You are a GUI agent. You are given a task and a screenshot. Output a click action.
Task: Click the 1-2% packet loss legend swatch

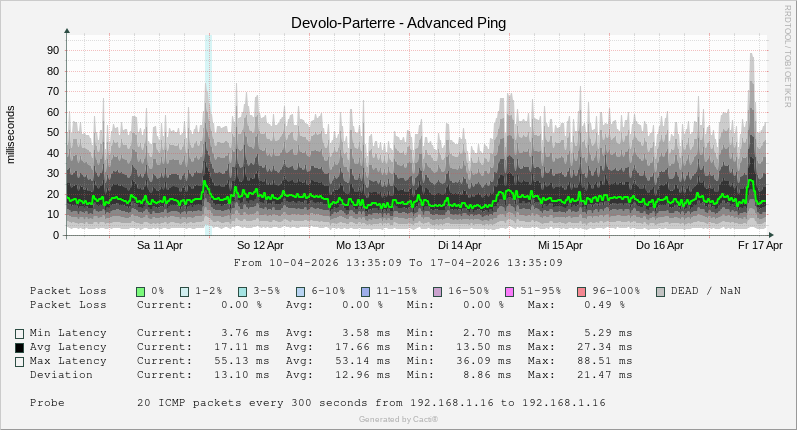[184, 291]
